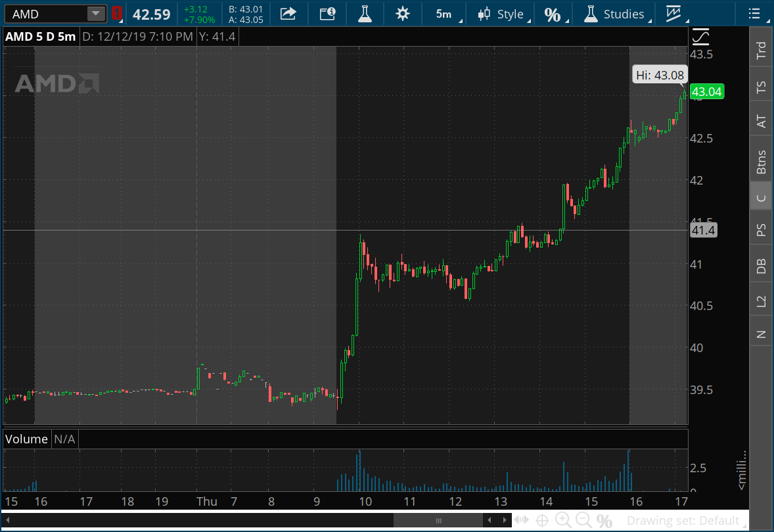Viewport: 774px width, 532px height.
Task: Click the volume axis millions label
Action: 741,470
